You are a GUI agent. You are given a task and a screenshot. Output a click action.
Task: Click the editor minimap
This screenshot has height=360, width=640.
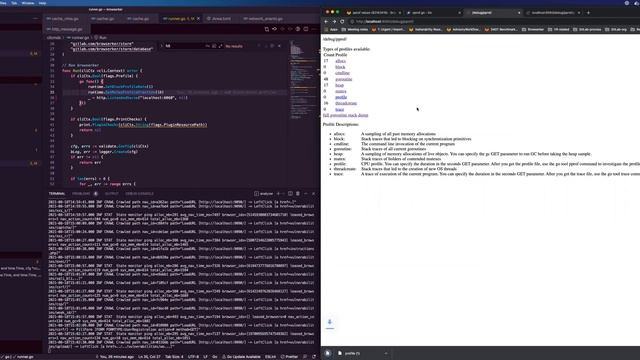pos(302,80)
